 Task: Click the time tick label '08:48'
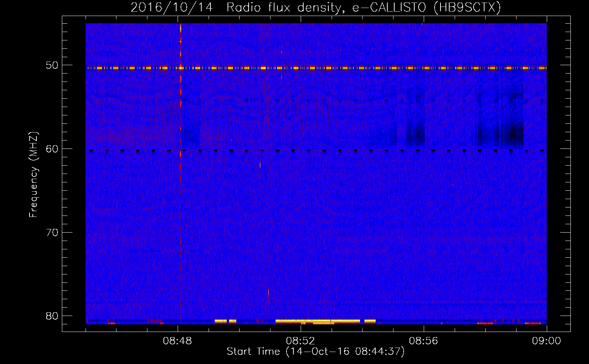(178, 341)
